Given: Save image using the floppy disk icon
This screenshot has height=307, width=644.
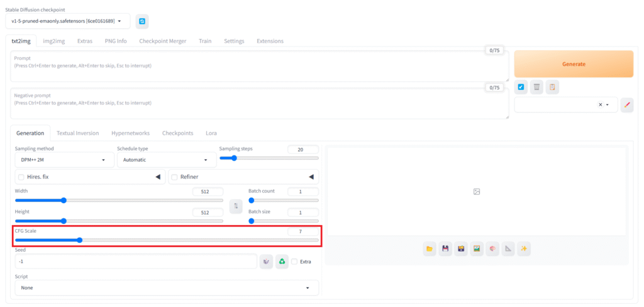Looking at the screenshot, I should click(x=445, y=249).
